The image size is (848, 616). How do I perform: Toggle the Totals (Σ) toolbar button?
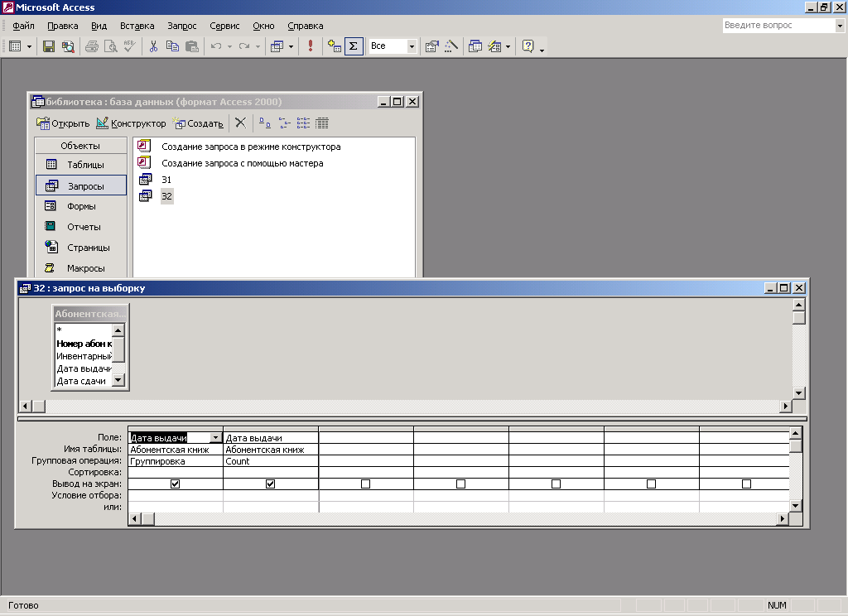click(x=354, y=46)
